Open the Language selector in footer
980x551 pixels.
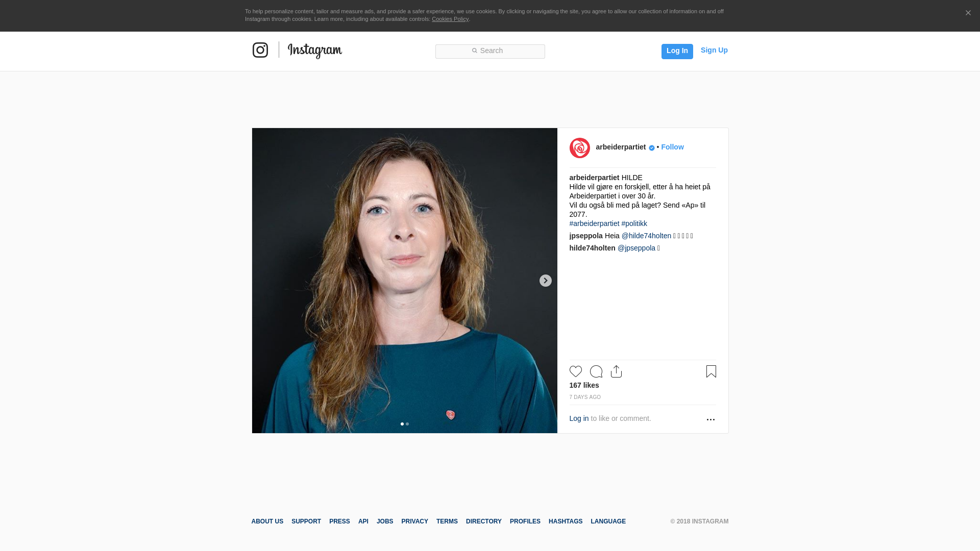(x=608, y=521)
